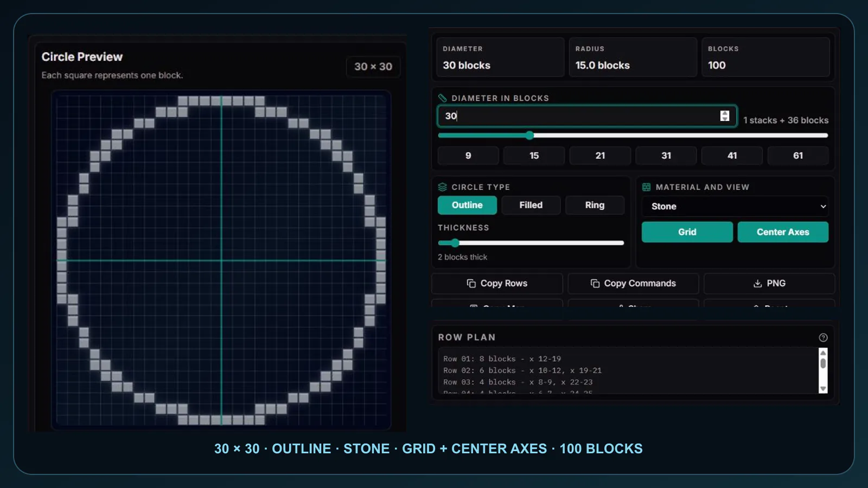868x488 pixels.
Task: Toggle the Center Axes view
Action: point(783,232)
